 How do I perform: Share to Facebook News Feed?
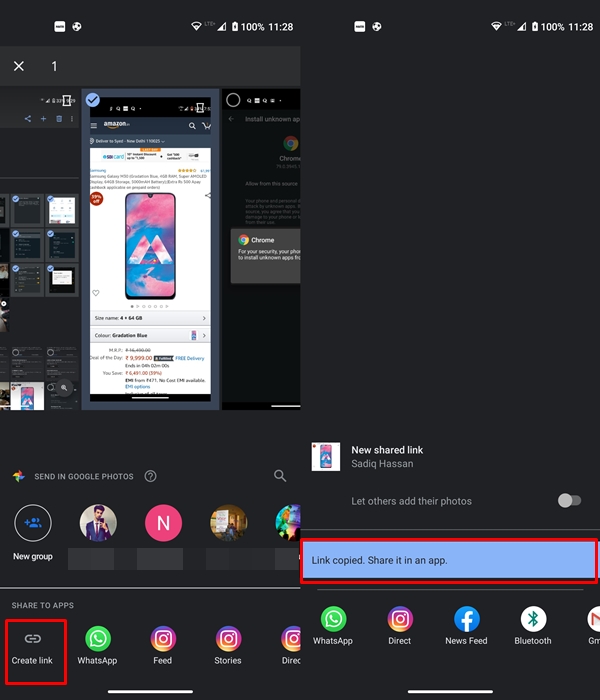point(467,625)
